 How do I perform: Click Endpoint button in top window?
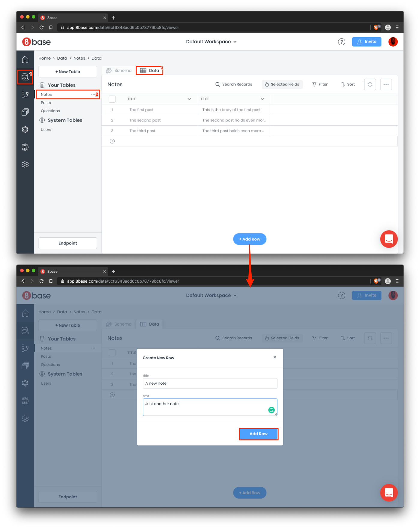68,243
